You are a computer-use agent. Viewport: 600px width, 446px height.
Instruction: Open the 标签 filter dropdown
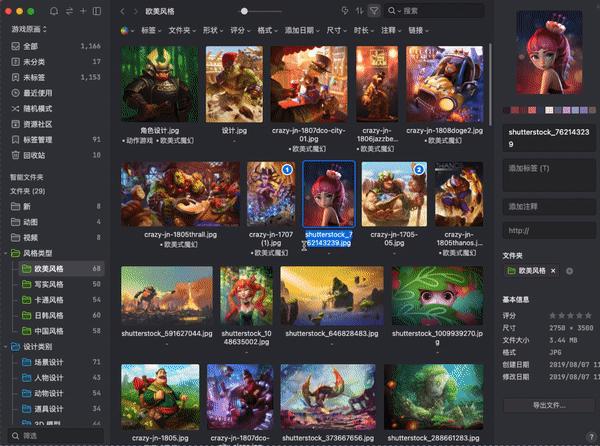point(151,30)
